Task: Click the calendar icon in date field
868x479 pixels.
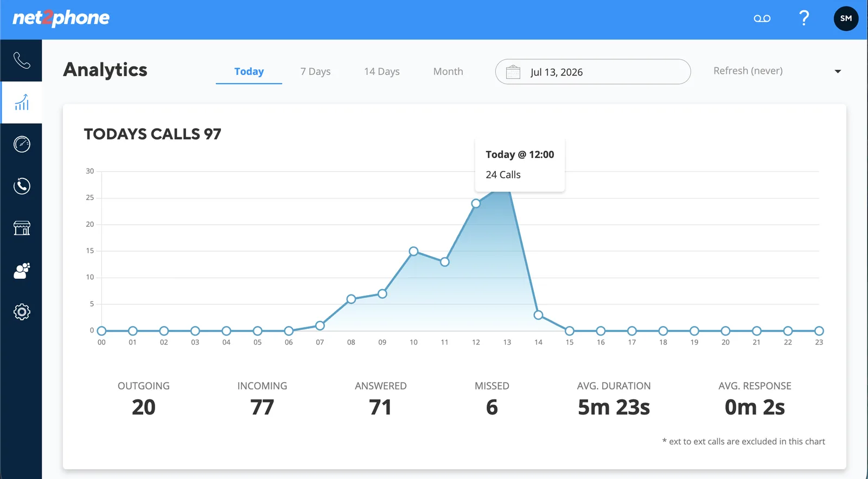Action: click(513, 72)
